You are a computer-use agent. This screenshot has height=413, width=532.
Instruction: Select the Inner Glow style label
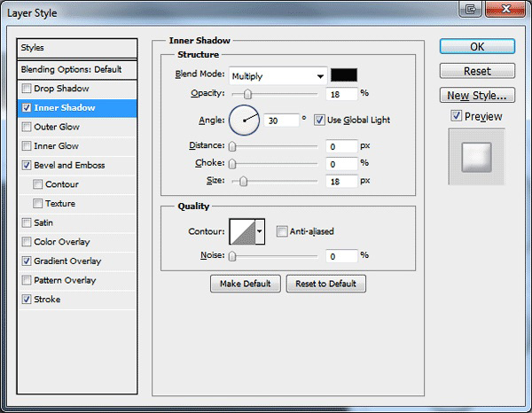click(57, 146)
